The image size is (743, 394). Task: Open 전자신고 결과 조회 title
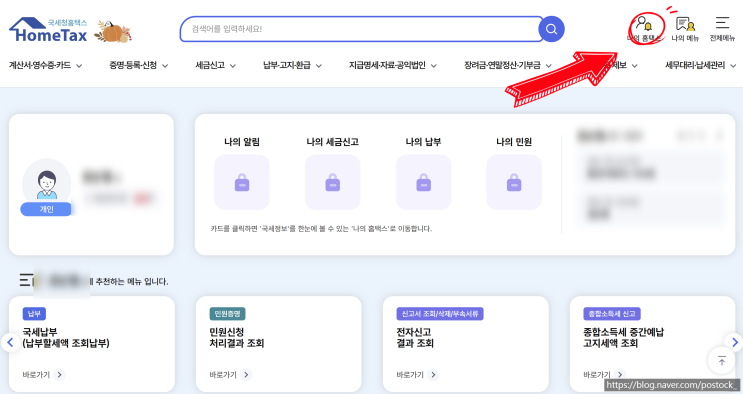415,338
